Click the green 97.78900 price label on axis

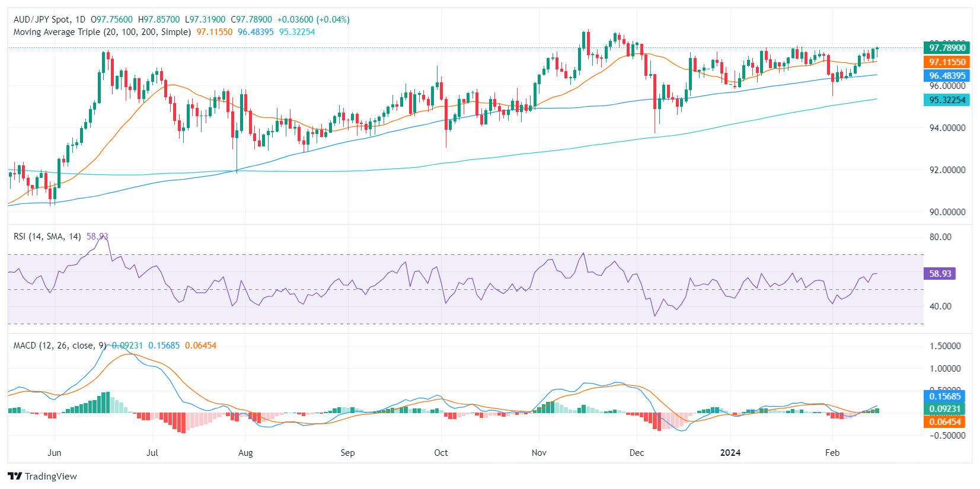[947, 47]
